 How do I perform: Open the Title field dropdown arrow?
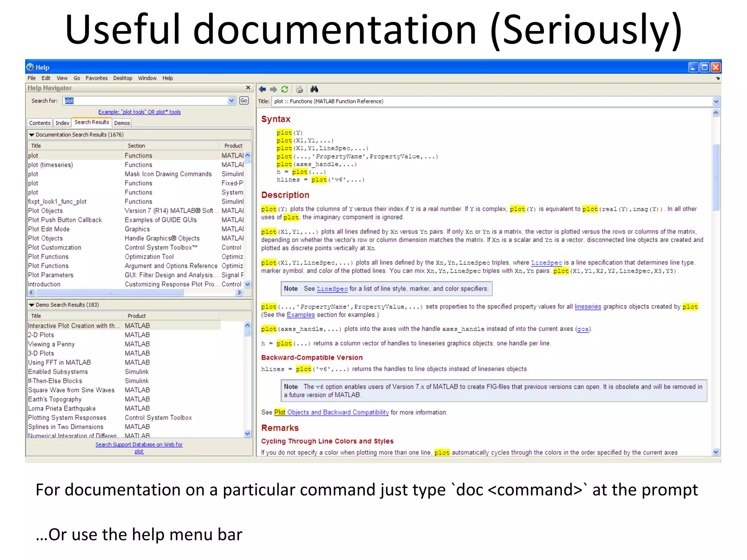pos(716,102)
